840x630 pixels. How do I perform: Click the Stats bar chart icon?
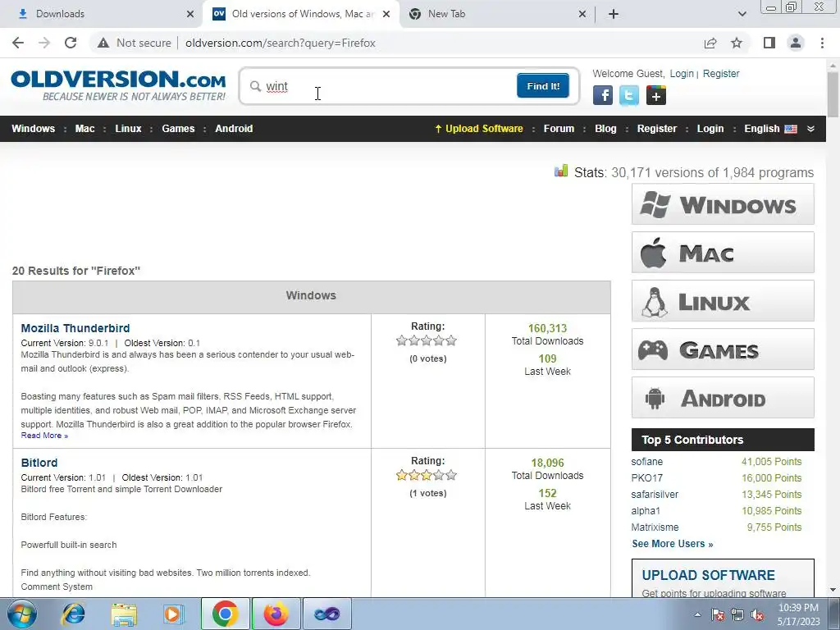tap(561, 171)
